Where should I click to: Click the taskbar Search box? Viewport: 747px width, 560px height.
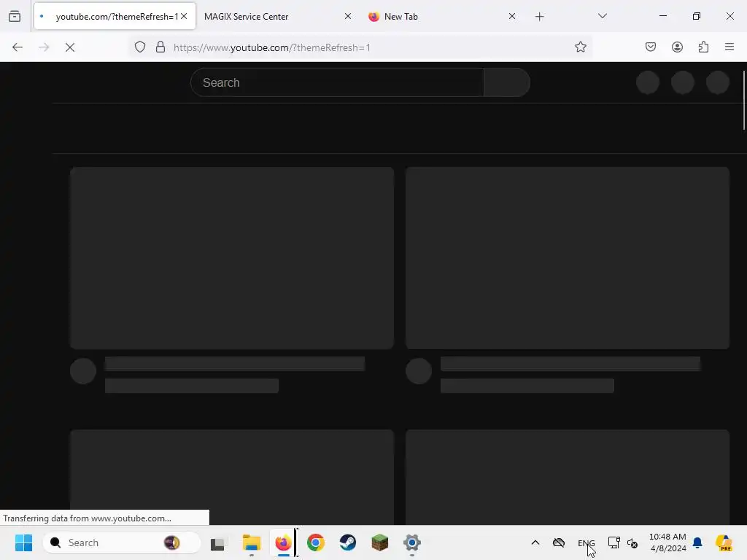point(122,542)
